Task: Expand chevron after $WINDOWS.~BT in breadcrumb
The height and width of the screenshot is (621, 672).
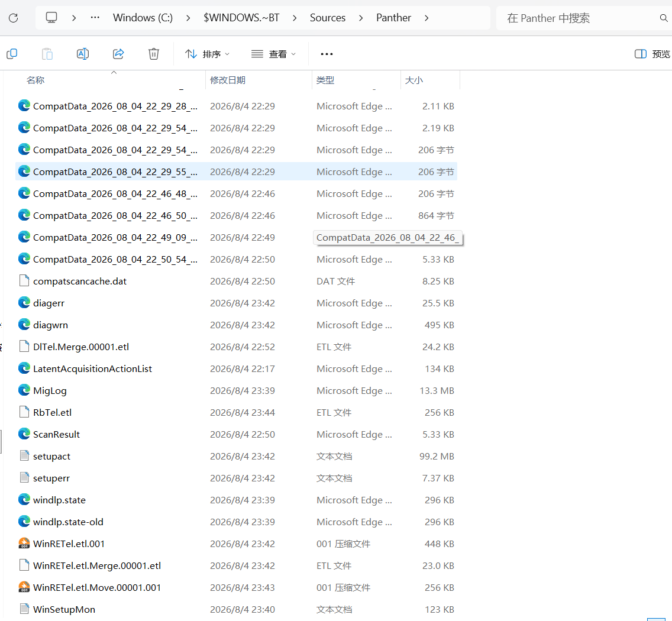Action: (x=295, y=18)
